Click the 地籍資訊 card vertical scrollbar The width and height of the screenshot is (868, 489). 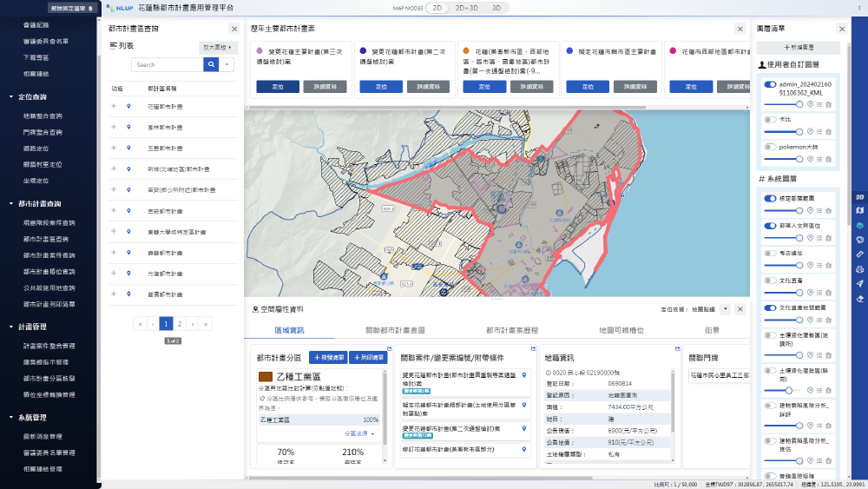(674, 415)
